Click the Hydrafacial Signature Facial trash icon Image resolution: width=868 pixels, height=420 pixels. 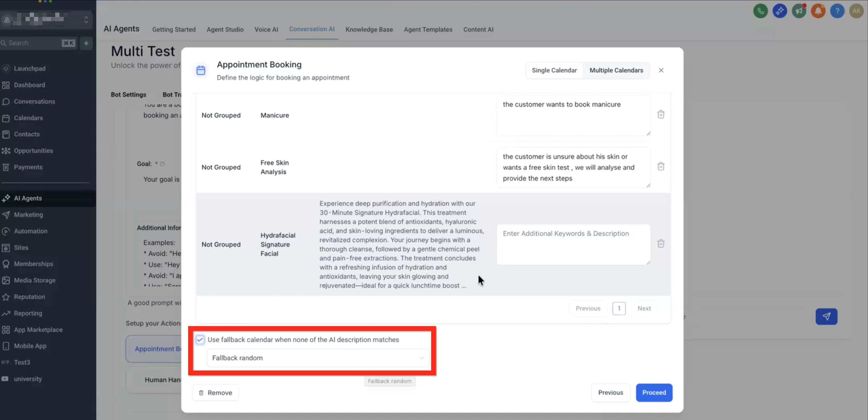[660, 243]
